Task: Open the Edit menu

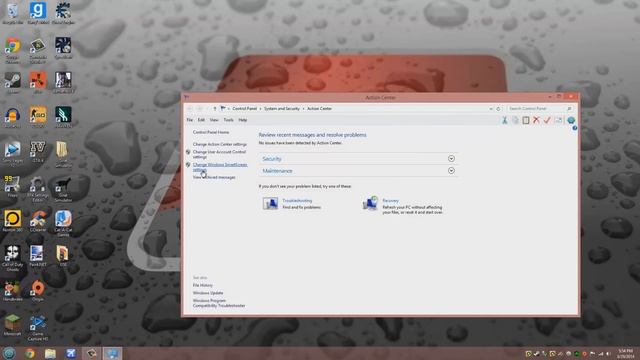Action: tap(201, 120)
